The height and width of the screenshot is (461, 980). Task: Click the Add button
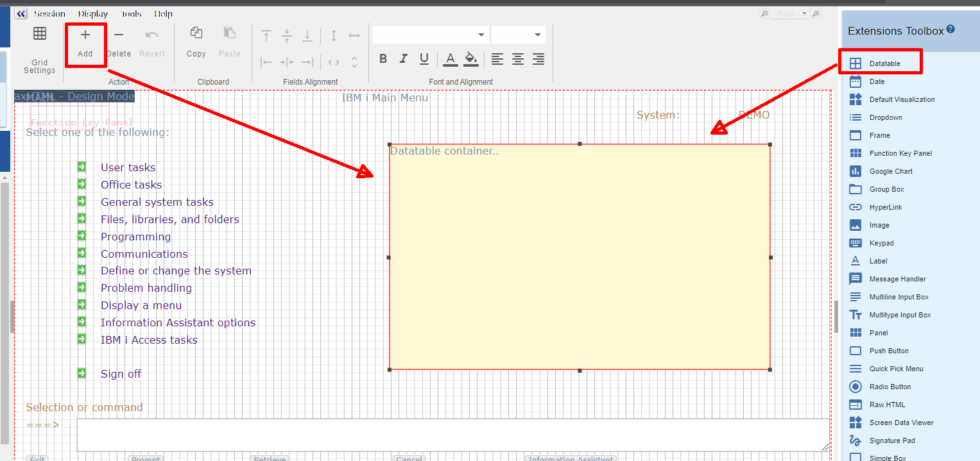point(85,44)
